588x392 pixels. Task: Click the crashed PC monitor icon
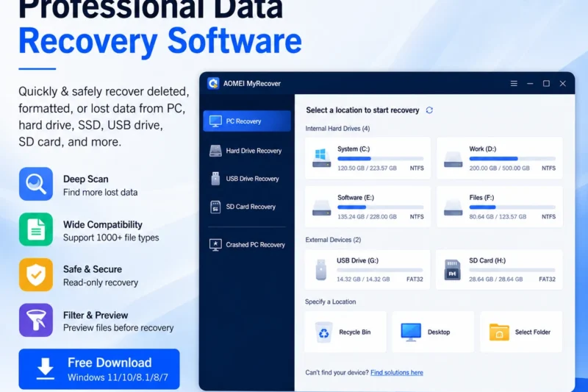[x=215, y=245]
